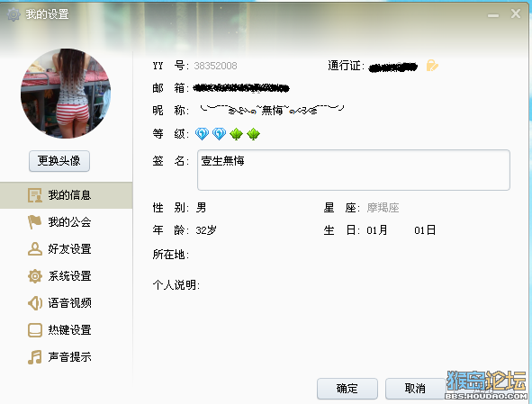This screenshot has width=532, height=404.
Task: Click the passport edit pencil icon
Action: 432,66
